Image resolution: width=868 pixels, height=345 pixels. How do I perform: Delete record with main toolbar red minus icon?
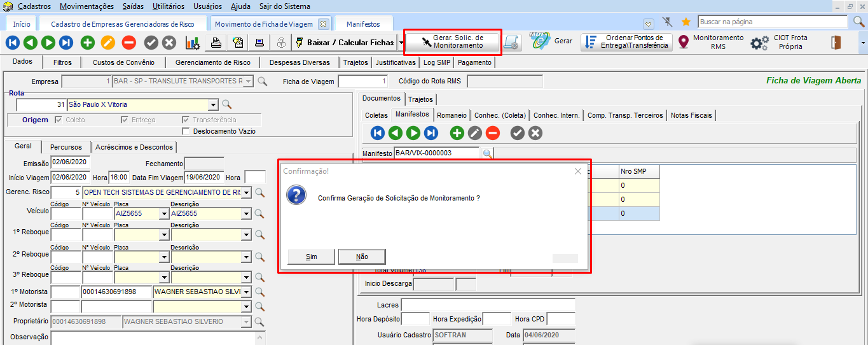pos(128,43)
